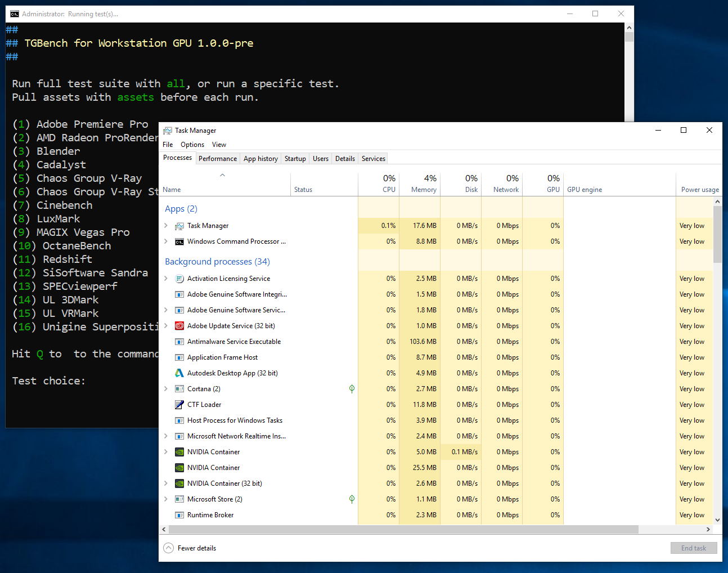Click the NVIDIA Container (32 bit) icon
Viewport: 728px width, 573px height.
click(x=179, y=484)
